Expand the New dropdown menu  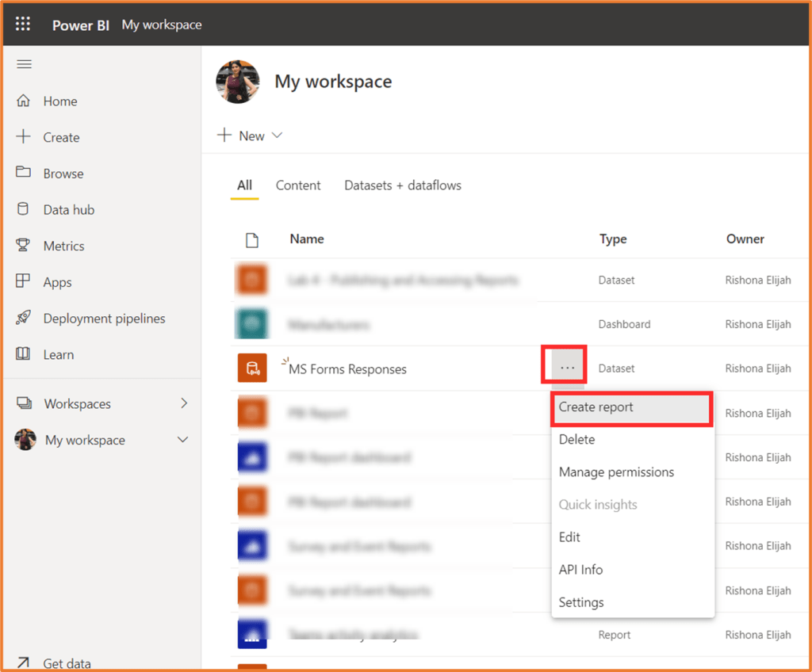click(x=251, y=136)
